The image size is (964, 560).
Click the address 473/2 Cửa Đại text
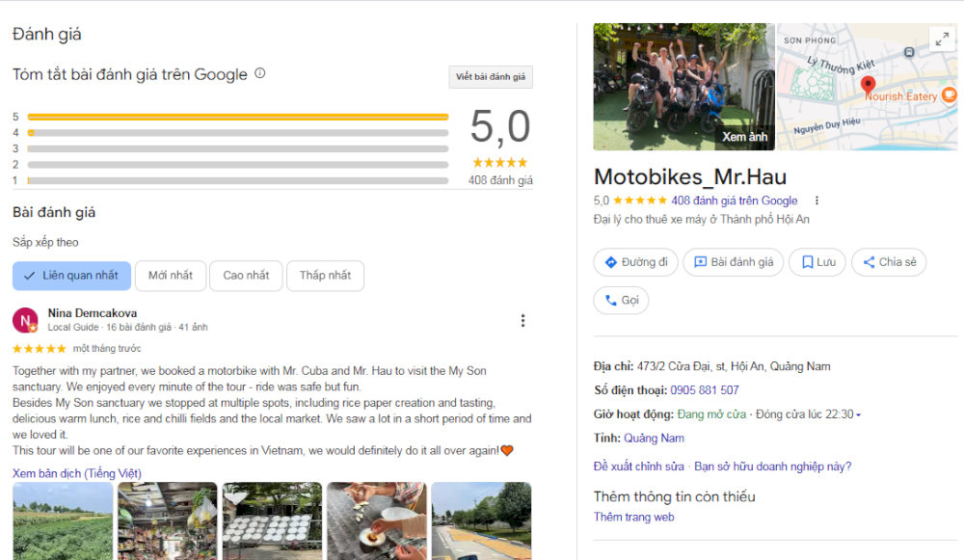click(734, 366)
